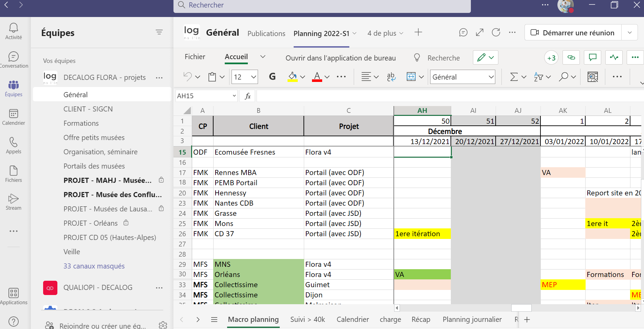The image size is (644, 329).
Task: Click Démarrer une réunion button
Action: point(573,33)
